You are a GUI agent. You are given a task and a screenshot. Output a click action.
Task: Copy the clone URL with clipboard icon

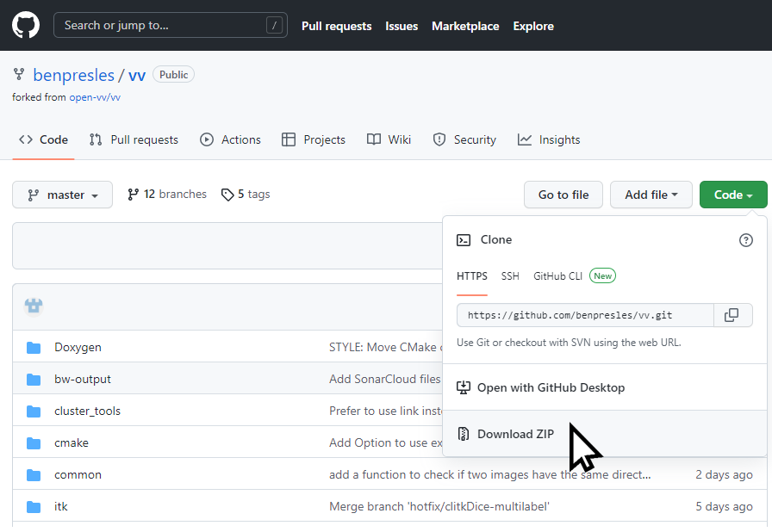pyautogui.click(x=732, y=315)
